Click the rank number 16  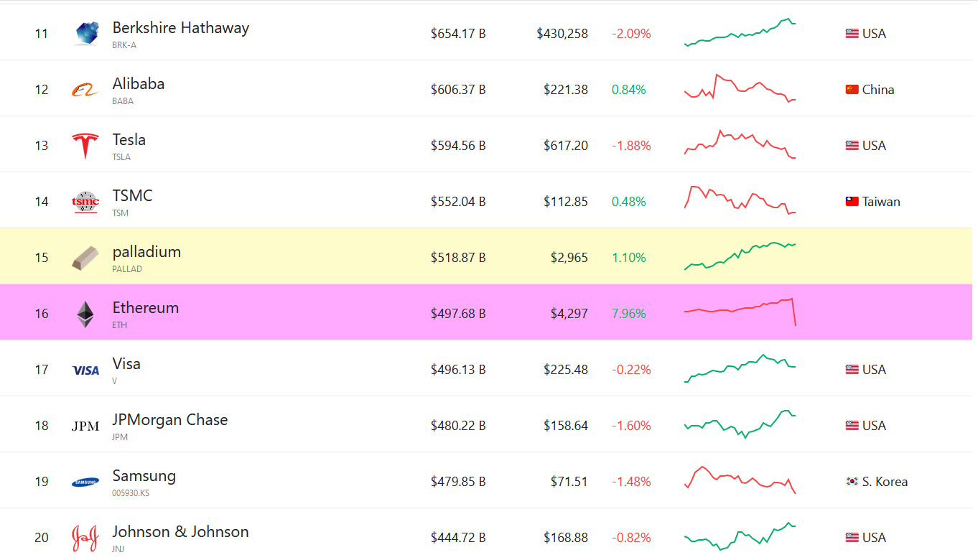(42, 314)
